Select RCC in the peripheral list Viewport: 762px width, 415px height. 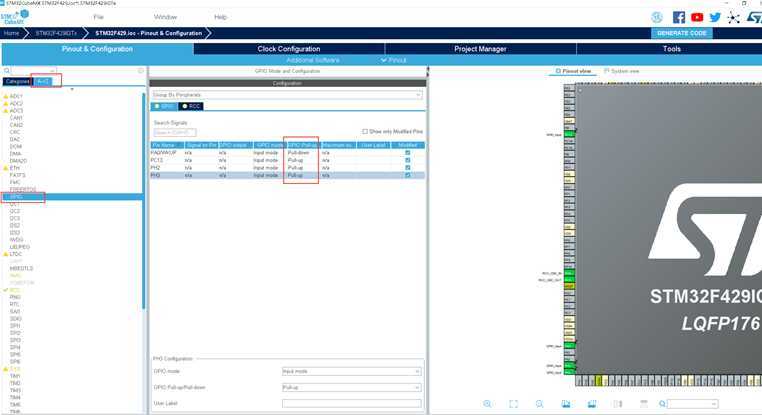(15, 290)
